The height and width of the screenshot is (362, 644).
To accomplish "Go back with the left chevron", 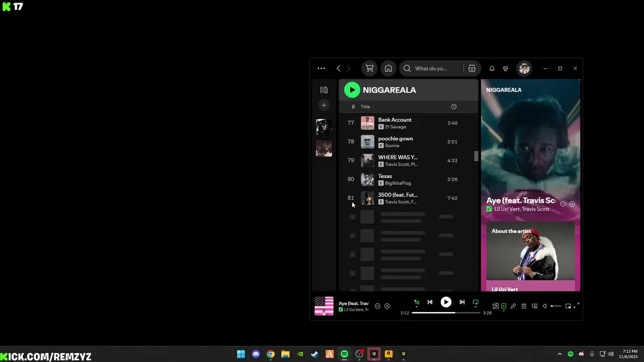I will coord(338,68).
